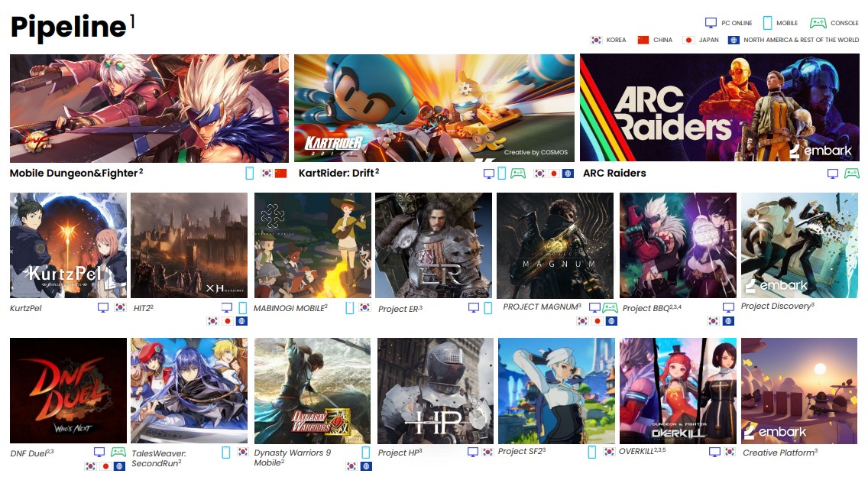
Task: Open the KartRider Drift banner image
Action: 434,108
